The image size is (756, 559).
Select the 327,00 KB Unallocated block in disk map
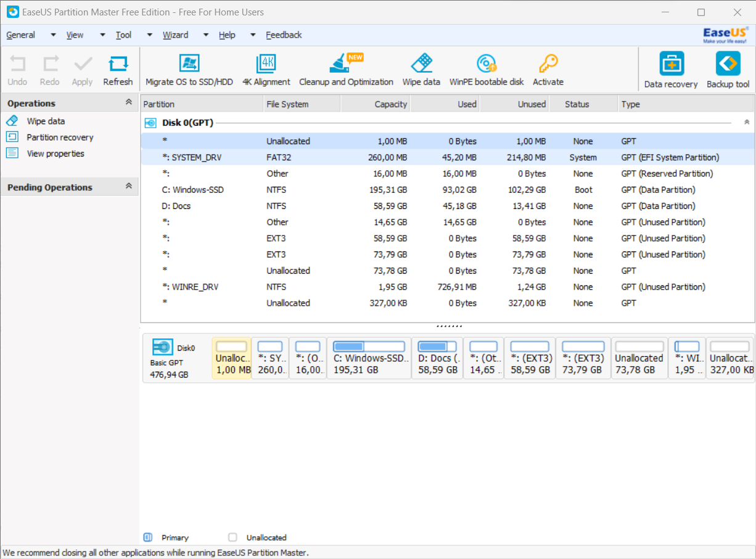tap(730, 358)
